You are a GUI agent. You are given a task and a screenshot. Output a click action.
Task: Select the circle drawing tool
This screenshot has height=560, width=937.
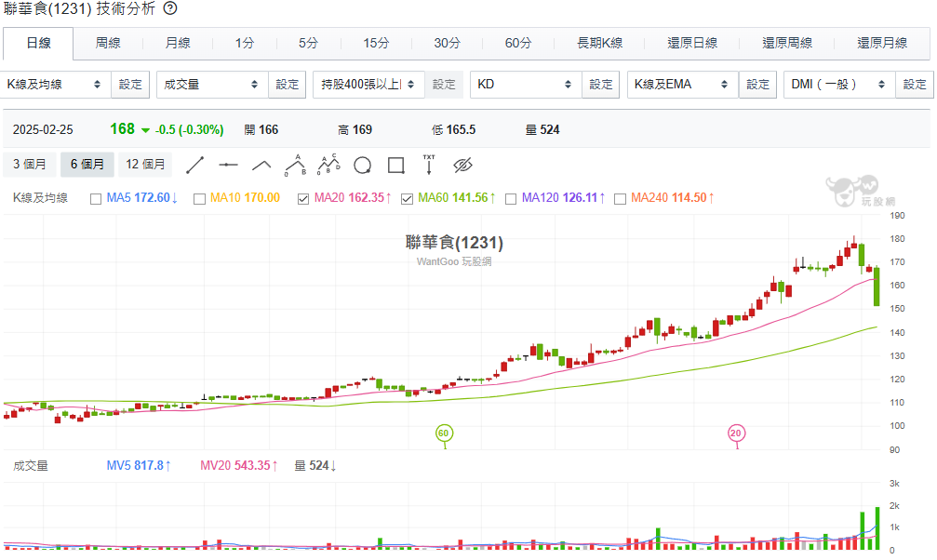click(x=362, y=165)
